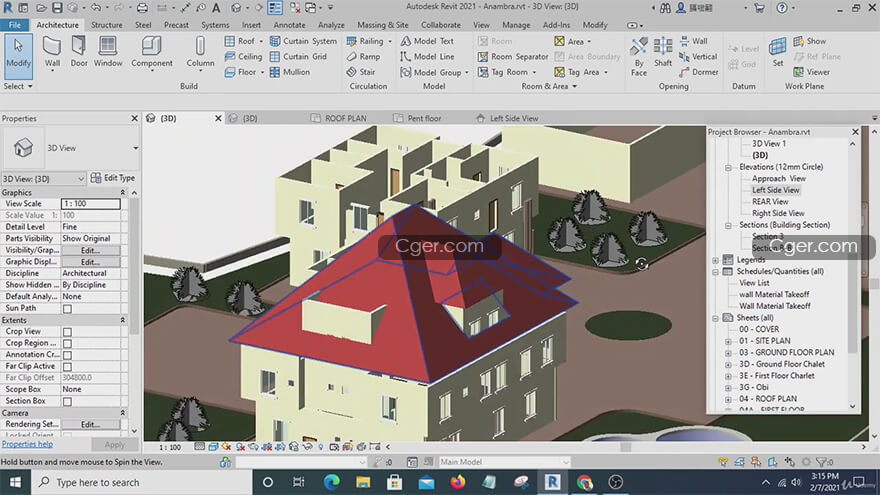Open Chrome from the taskbar
Image resolution: width=880 pixels, height=495 pixels.
pyautogui.click(x=584, y=483)
